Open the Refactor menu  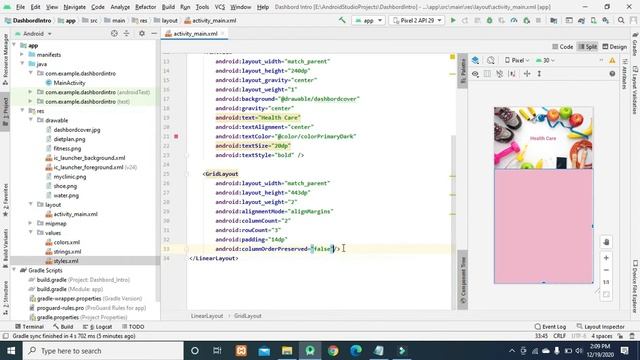click(145, 7)
